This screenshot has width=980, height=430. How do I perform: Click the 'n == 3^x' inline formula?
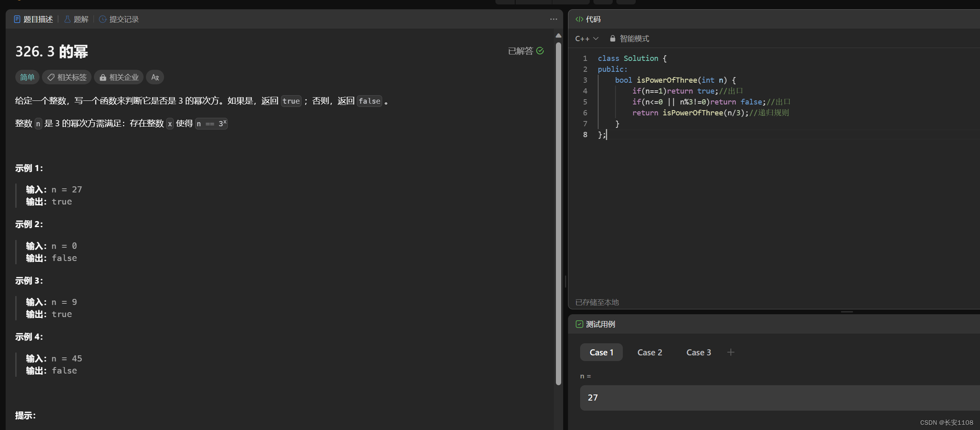(x=211, y=123)
